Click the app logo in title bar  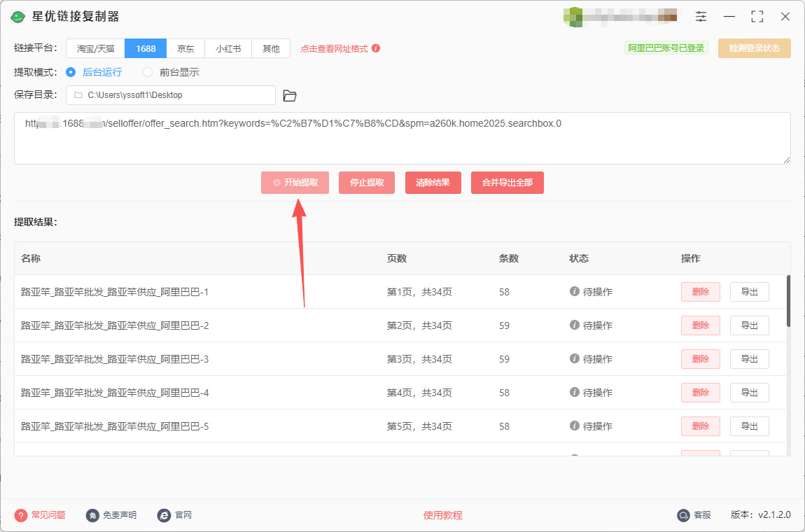pyautogui.click(x=18, y=17)
